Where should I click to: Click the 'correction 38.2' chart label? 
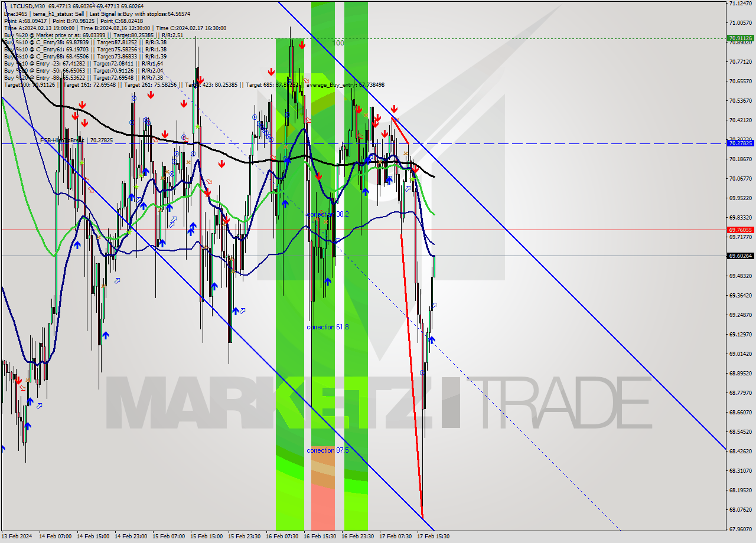click(x=328, y=214)
